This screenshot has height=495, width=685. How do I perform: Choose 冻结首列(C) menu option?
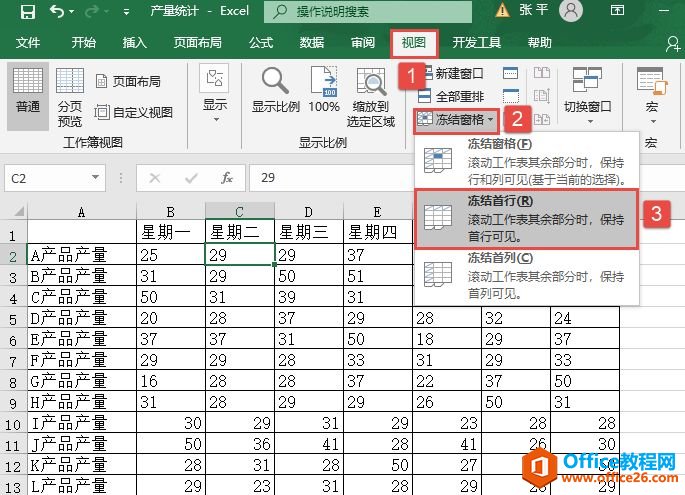[526, 276]
